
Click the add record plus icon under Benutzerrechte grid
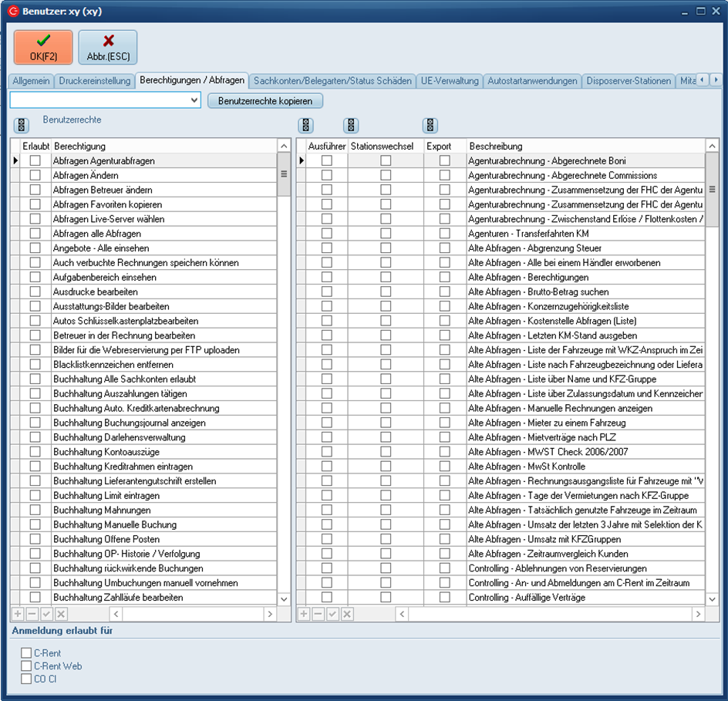(x=19, y=614)
